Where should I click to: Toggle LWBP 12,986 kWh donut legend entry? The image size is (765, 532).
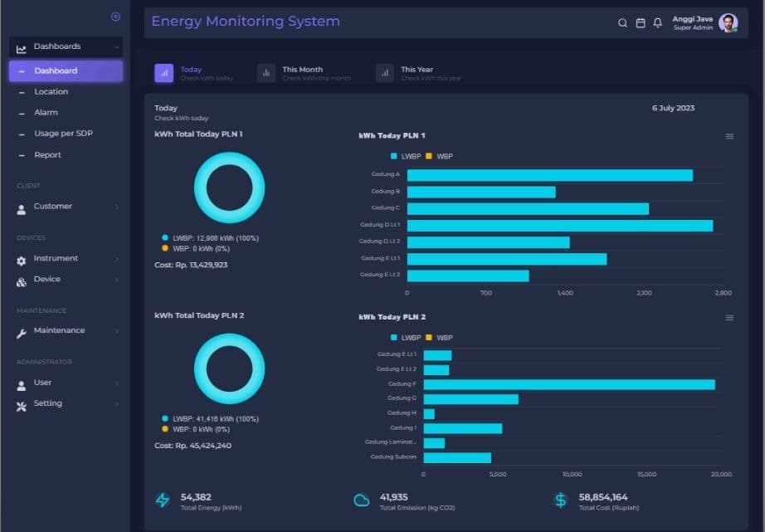(x=210, y=238)
